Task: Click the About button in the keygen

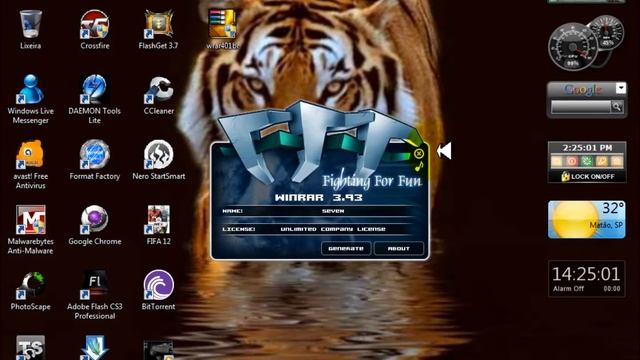Action: (399, 249)
